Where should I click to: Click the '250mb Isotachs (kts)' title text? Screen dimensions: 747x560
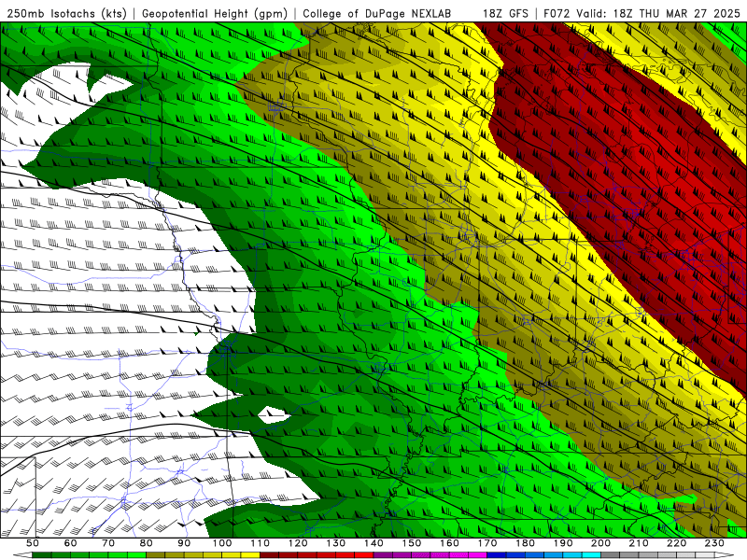[x=66, y=14]
